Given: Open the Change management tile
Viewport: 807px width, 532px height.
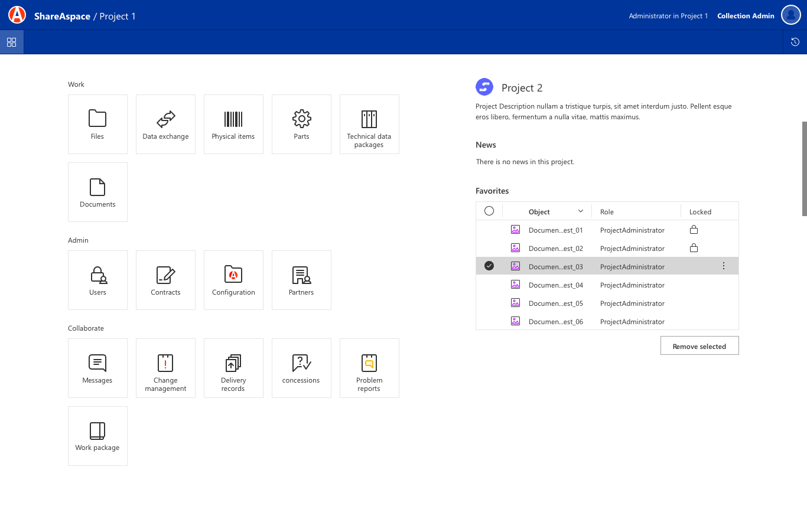Looking at the screenshot, I should click(165, 368).
